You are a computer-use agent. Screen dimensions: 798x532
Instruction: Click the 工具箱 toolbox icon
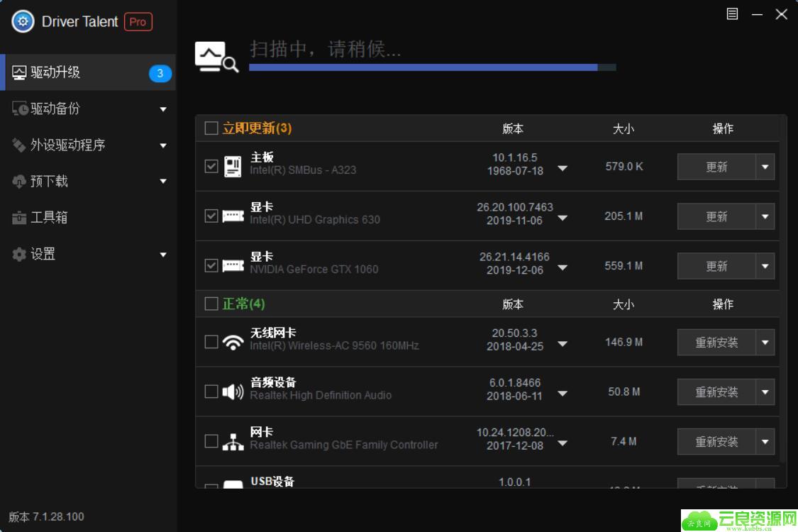[19, 217]
